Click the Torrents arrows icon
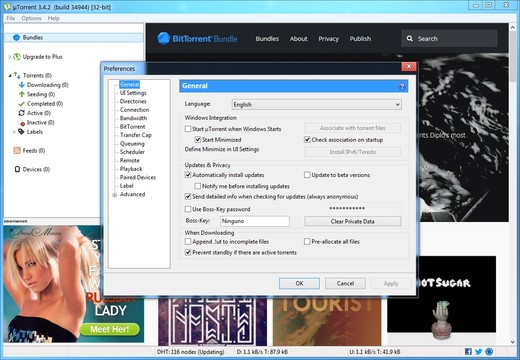 coord(17,75)
